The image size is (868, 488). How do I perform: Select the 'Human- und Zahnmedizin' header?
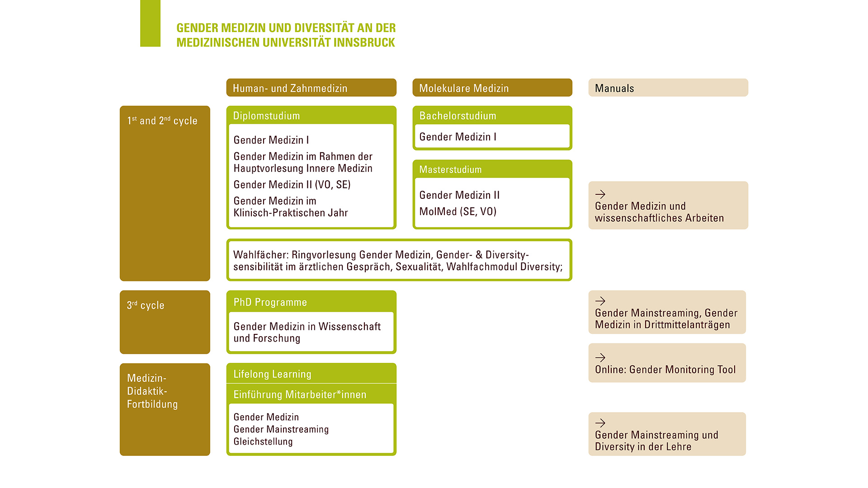[311, 88]
